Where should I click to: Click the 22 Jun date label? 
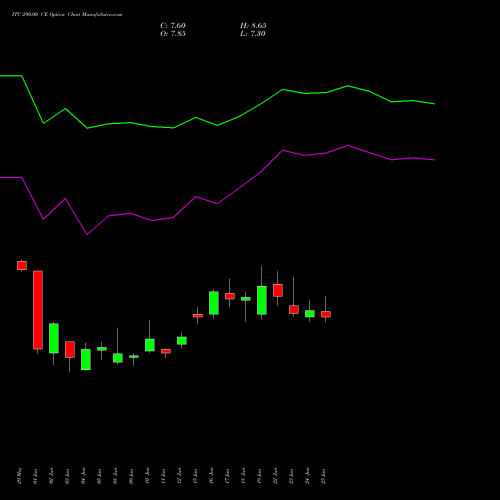click(276, 476)
